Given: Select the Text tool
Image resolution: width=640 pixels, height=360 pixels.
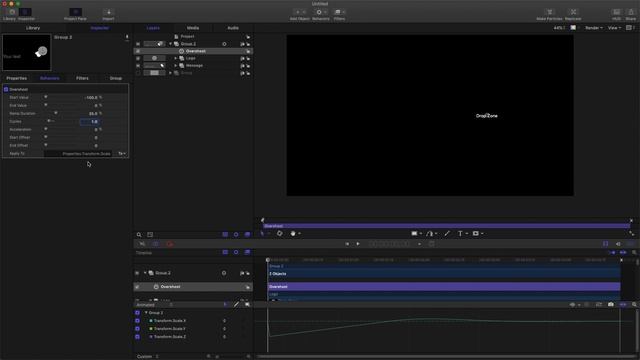Looking at the screenshot, I should coord(460,233).
